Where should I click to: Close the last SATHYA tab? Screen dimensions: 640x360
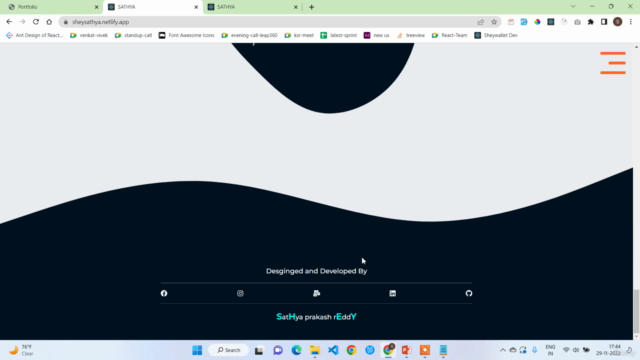296,7
